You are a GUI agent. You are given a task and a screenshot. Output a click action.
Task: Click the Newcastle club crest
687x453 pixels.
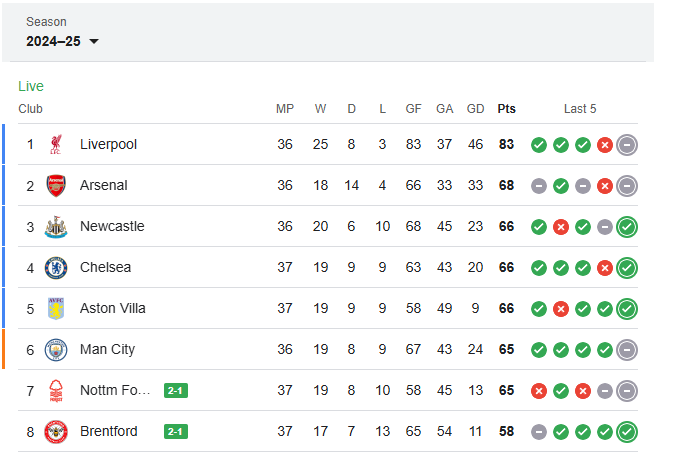56,226
